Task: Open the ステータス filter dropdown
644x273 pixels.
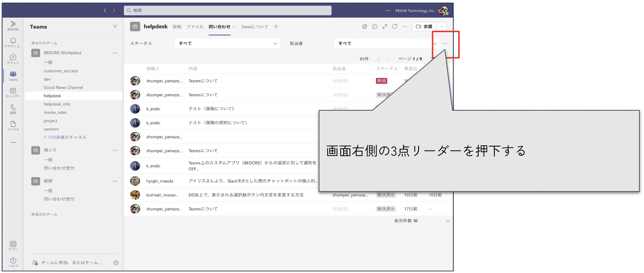Action: pos(227,43)
